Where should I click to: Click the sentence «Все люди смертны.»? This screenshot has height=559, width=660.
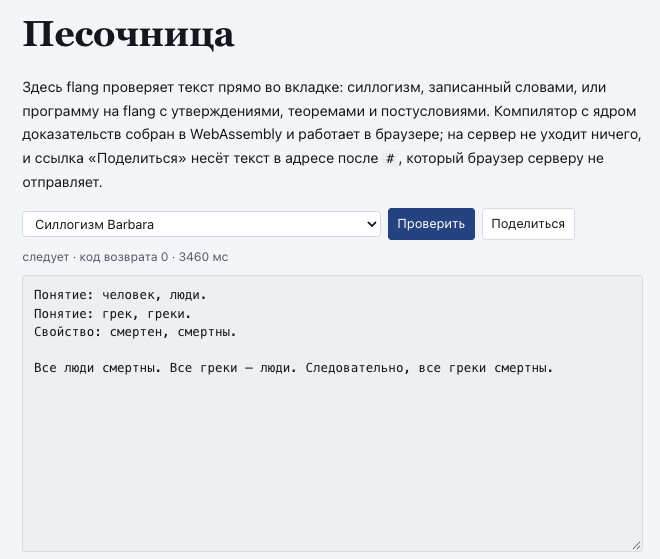click(x=97, y=368)
